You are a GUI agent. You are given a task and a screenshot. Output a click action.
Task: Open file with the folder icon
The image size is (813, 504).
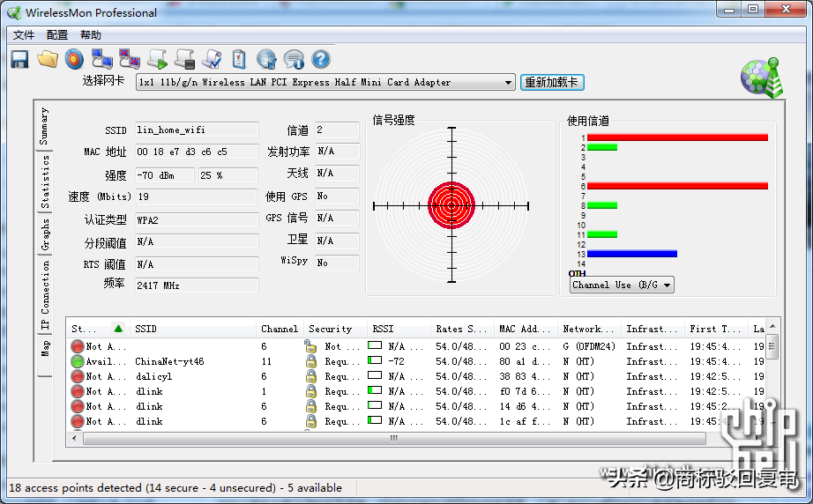pyautogui.click(x=48, y=60)
